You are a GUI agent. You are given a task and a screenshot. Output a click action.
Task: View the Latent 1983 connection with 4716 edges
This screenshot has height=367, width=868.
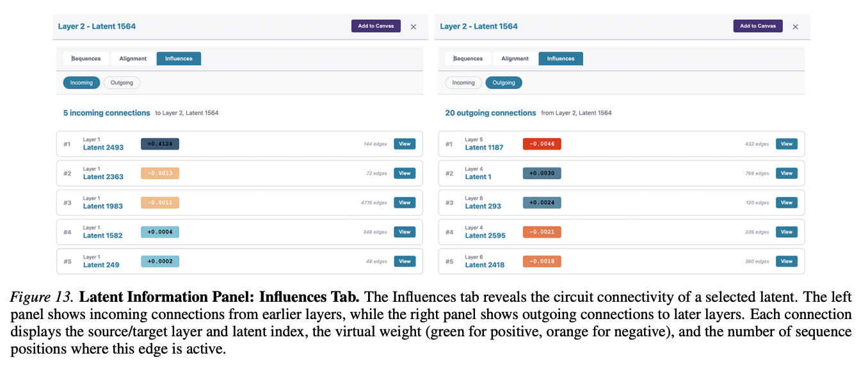[x=404, y=203]
